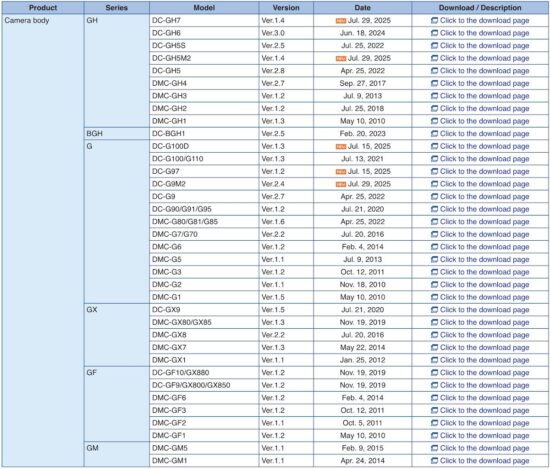Go to download page for DMC-G2

point(484,285)
